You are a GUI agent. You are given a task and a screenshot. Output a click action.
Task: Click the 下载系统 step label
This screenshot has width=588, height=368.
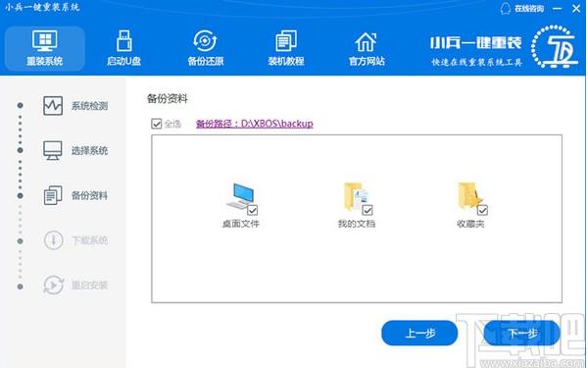[x=89, y=240]
